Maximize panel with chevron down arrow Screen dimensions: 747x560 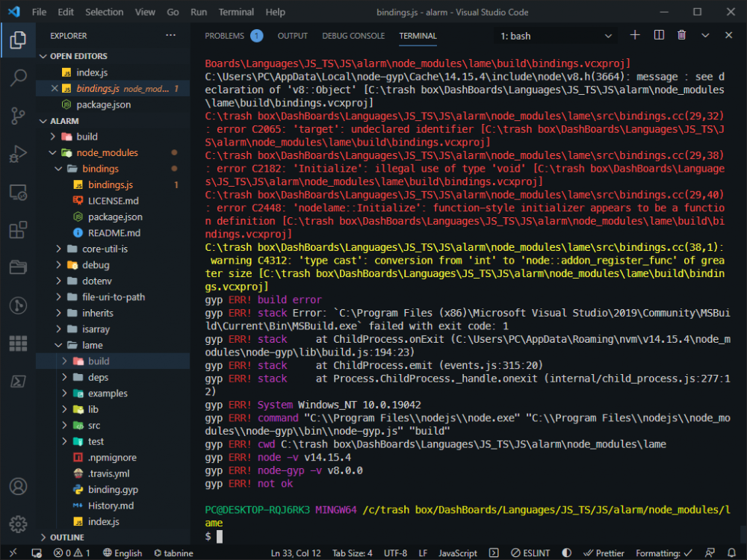[x=705, y=35]
